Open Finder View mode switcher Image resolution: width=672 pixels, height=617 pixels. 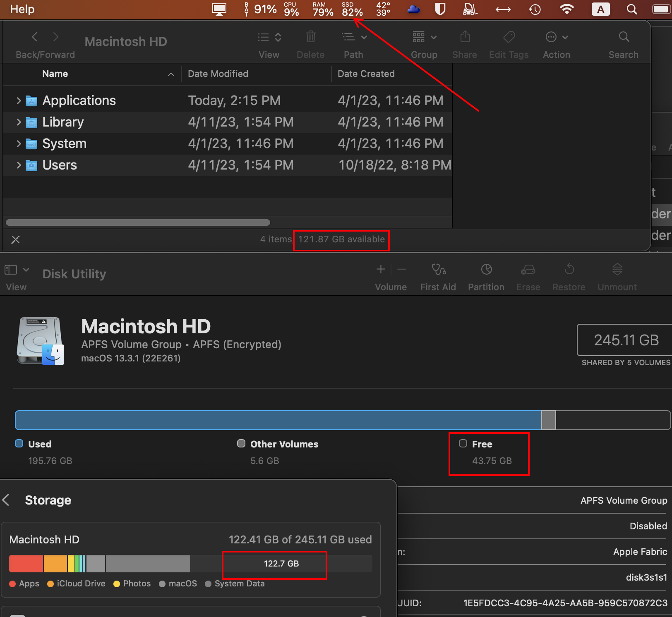(x=269, y=37)
